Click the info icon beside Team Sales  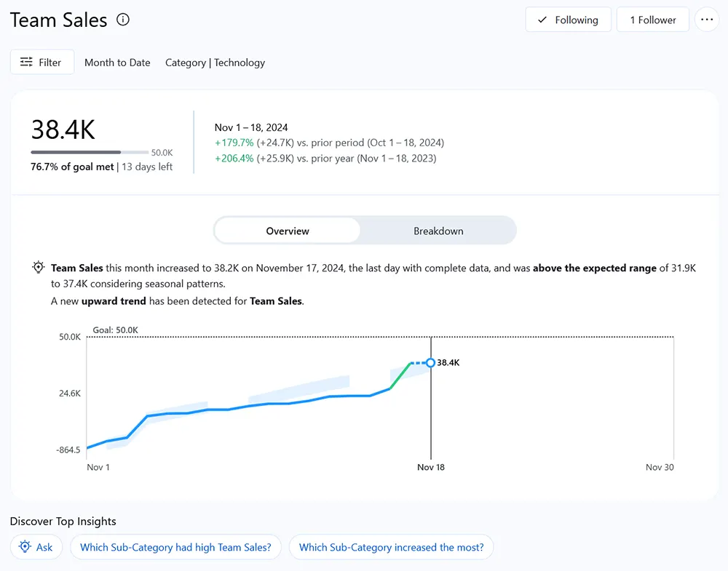(123, 20)
